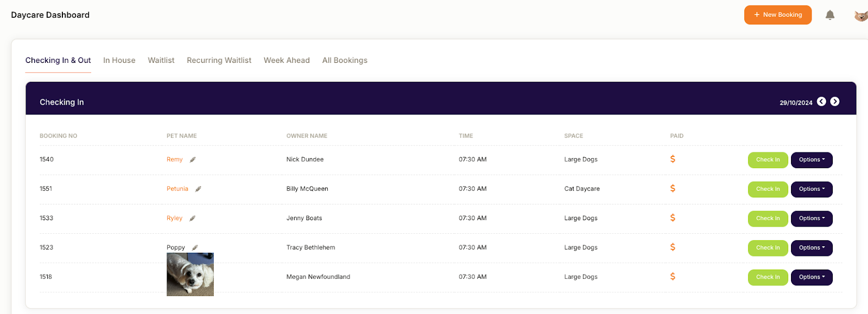
Task: Check in booking 1540
Action: (768, 160)
